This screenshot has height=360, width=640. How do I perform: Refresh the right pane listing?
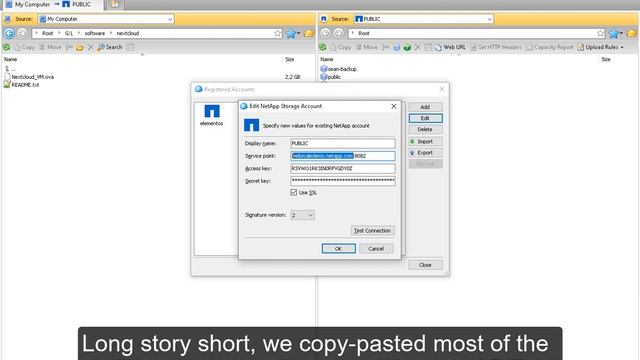point(322,47)
